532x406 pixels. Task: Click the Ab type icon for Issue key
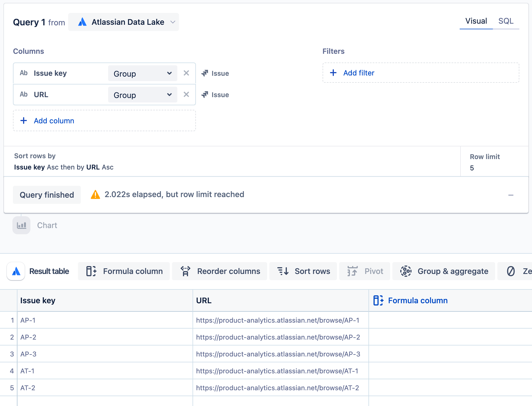click(x=24, y=73)
